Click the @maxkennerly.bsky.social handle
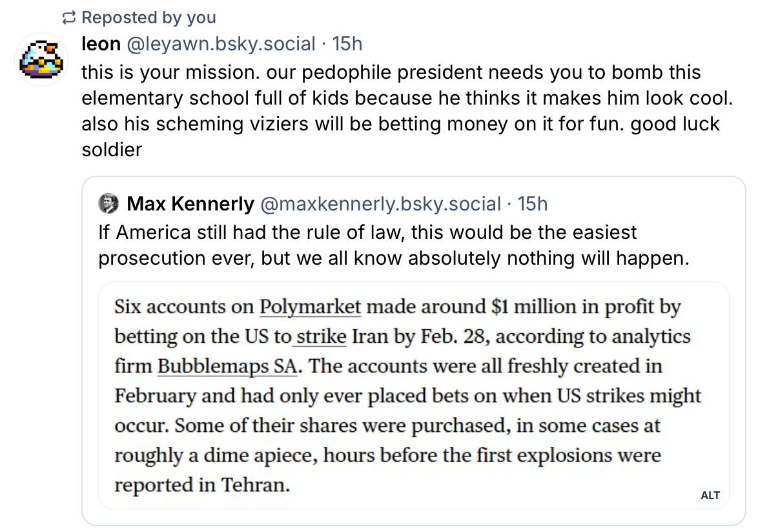The image size is (758, 532). pyautogui.click(x=380, y=204)
